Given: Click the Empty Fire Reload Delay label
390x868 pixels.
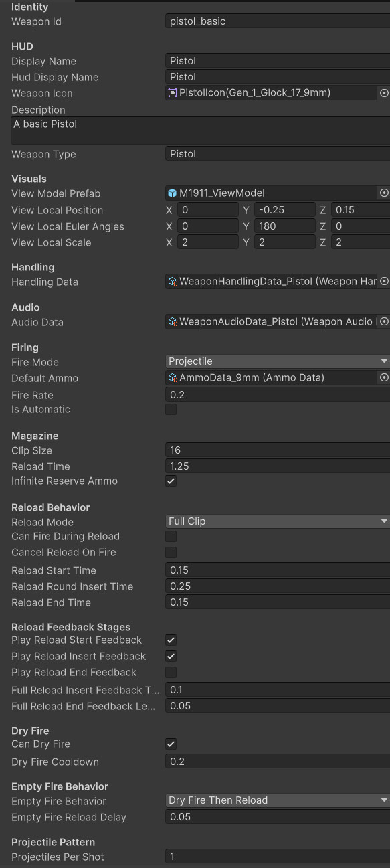Looking at the screenshot, I should point(69,817).
